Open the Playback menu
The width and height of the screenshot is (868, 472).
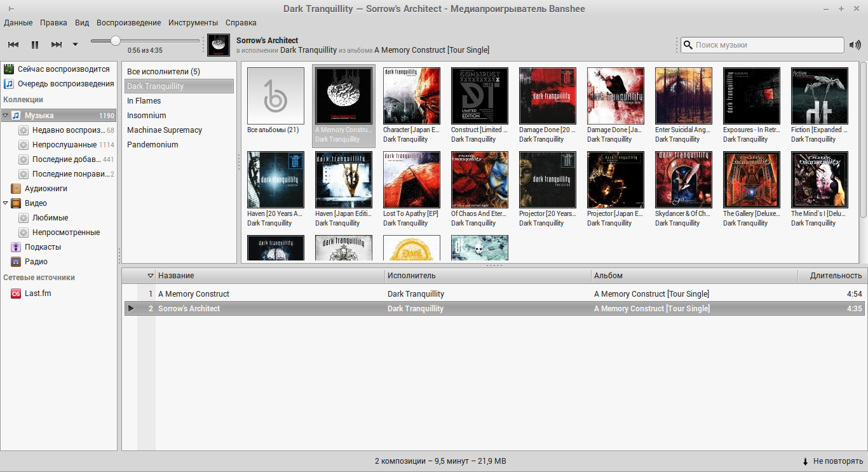[x=128, y=22]
